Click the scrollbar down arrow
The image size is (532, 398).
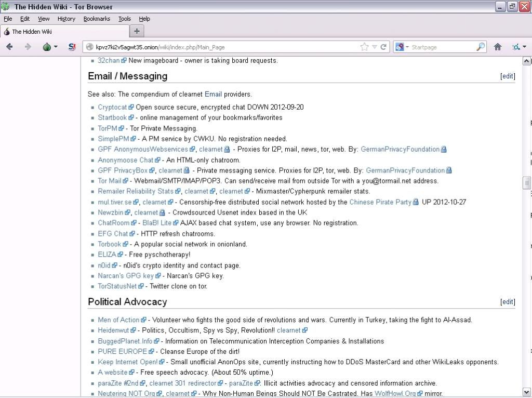pos(526,392)
